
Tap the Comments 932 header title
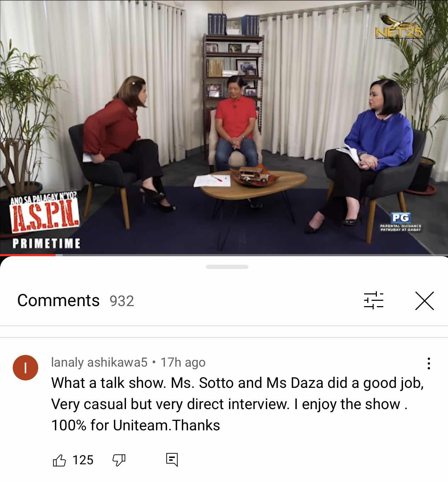76,300
